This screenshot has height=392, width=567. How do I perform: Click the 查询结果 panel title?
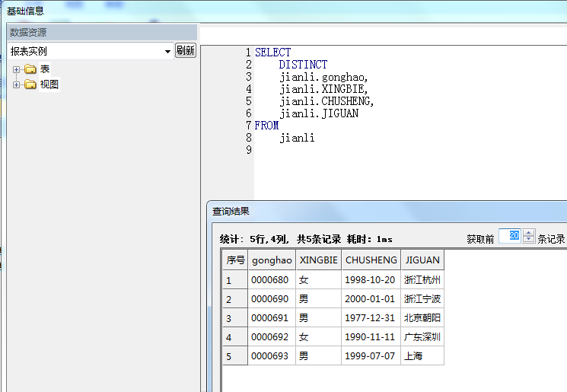click(x=231, y=211)
